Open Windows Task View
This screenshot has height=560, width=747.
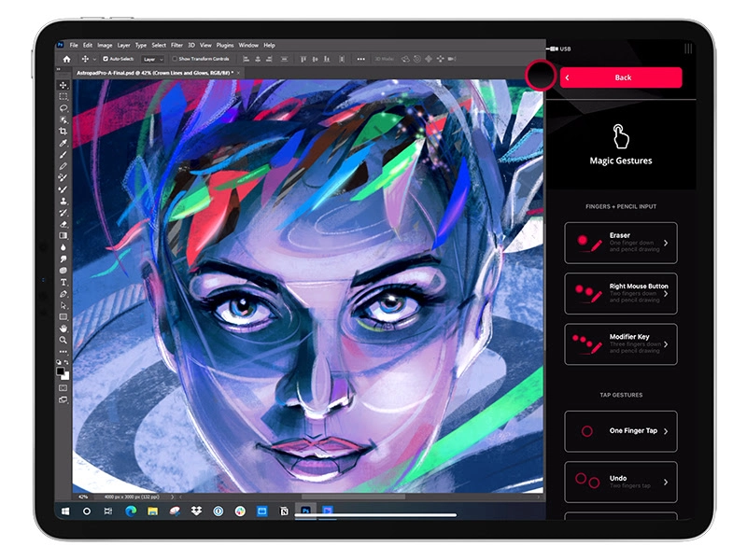click(108, 511)
